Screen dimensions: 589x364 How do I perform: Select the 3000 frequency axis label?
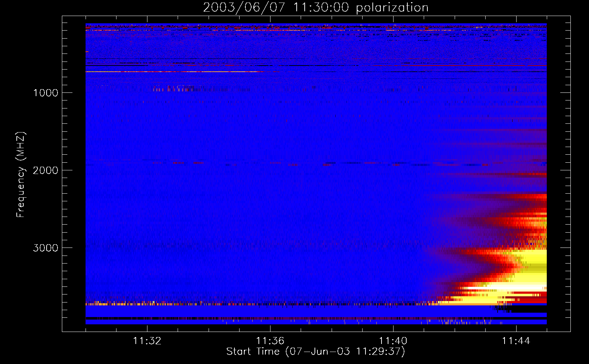click(x=46, y=248)
